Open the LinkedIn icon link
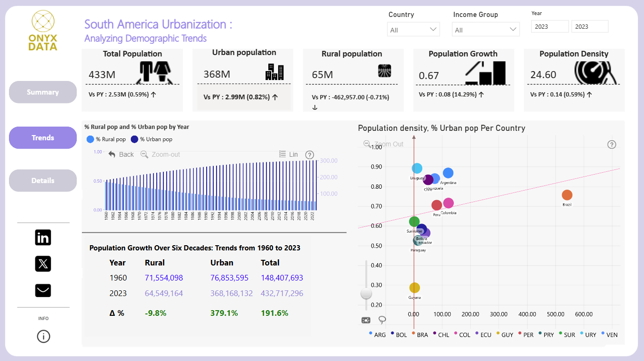This screenshot has width=644, height=361. tap(43, 238)
